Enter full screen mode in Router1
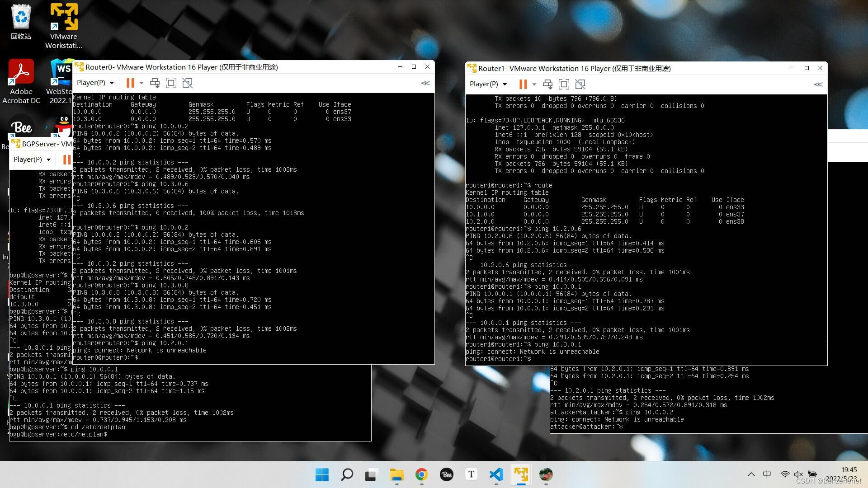868x488 pixels. (564, 84)
